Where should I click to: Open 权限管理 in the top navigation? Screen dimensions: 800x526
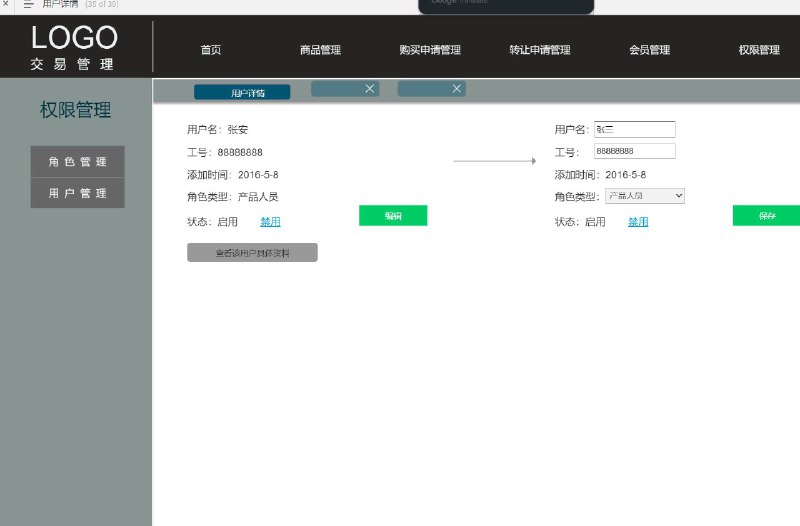tap(759, 50)
